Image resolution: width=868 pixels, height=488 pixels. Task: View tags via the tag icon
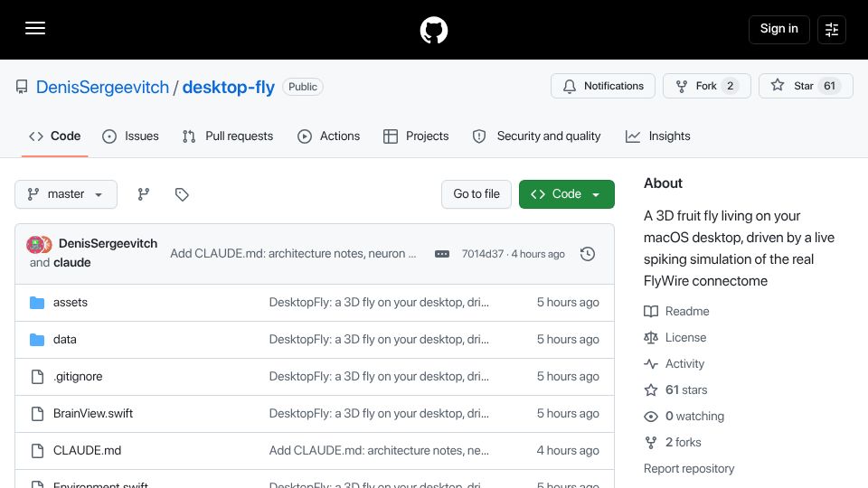click(182, 194)
